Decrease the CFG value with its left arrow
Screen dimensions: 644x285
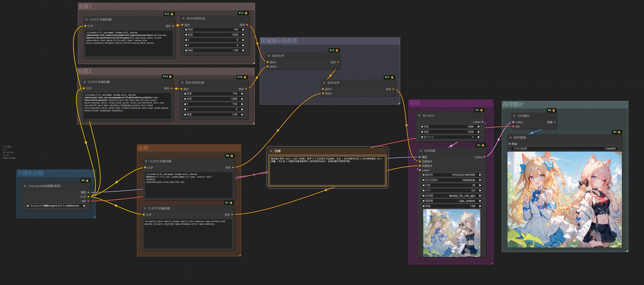click(423, 190)
